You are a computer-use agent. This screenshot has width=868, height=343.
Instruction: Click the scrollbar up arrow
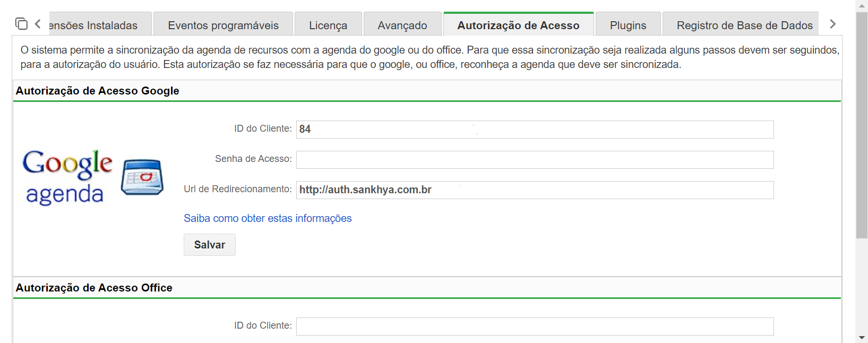(x=862, y=5)
